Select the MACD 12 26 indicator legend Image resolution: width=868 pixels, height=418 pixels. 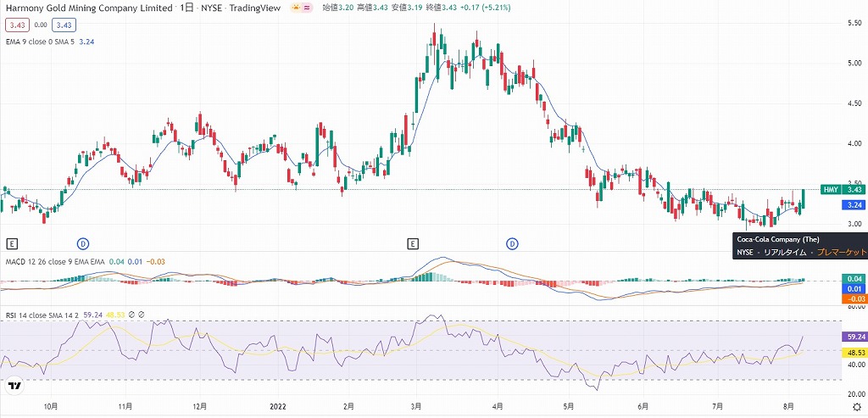pyautogui.click(x=53, y=262)
